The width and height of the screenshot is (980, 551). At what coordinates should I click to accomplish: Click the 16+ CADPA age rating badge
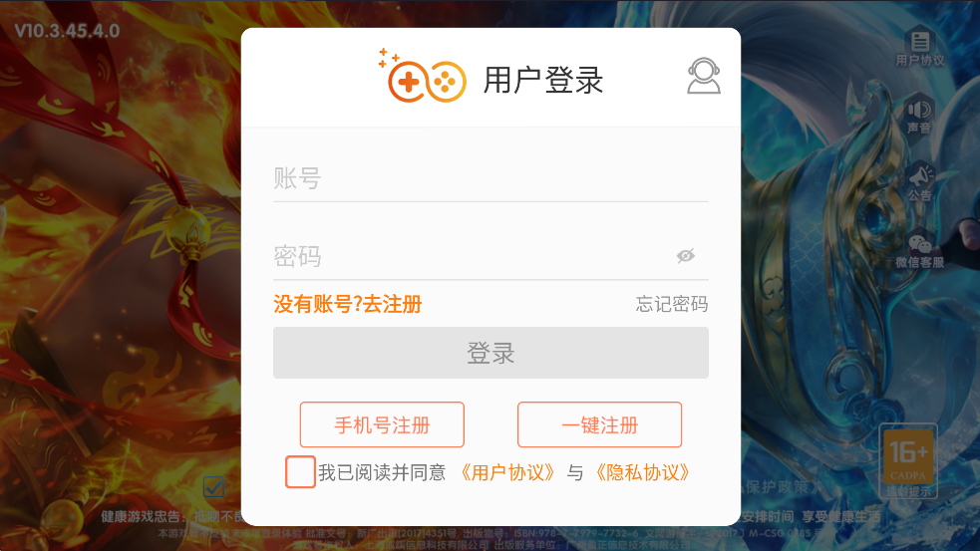(x=908, y=460)
